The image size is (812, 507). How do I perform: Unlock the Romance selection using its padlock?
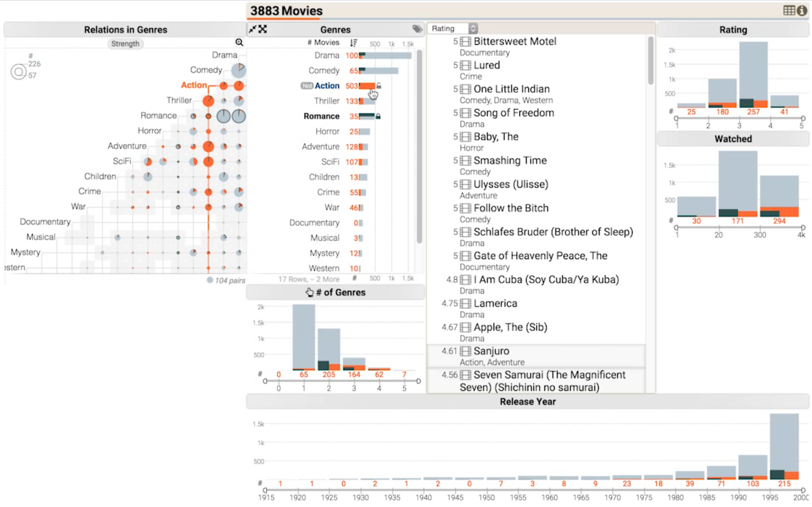[378, 116]
